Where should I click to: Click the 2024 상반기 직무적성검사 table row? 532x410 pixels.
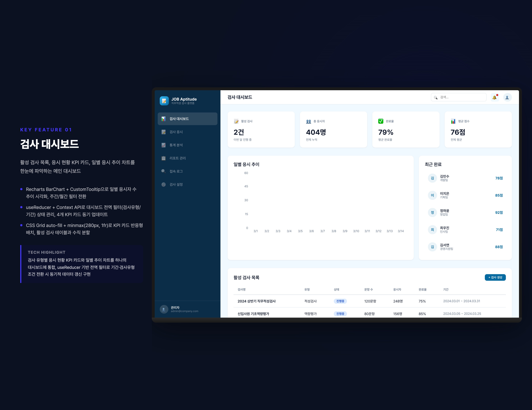pos(256,301)
